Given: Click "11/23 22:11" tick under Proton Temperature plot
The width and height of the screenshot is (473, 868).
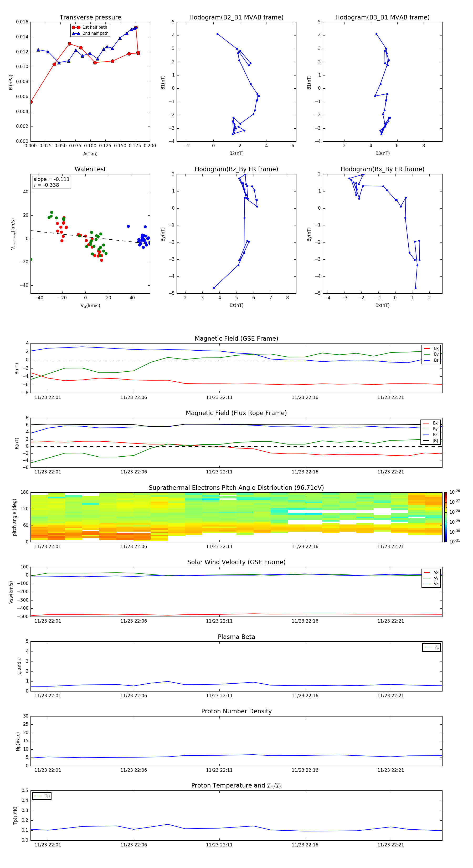Looking at the screenshot, I should coord(219,845).
